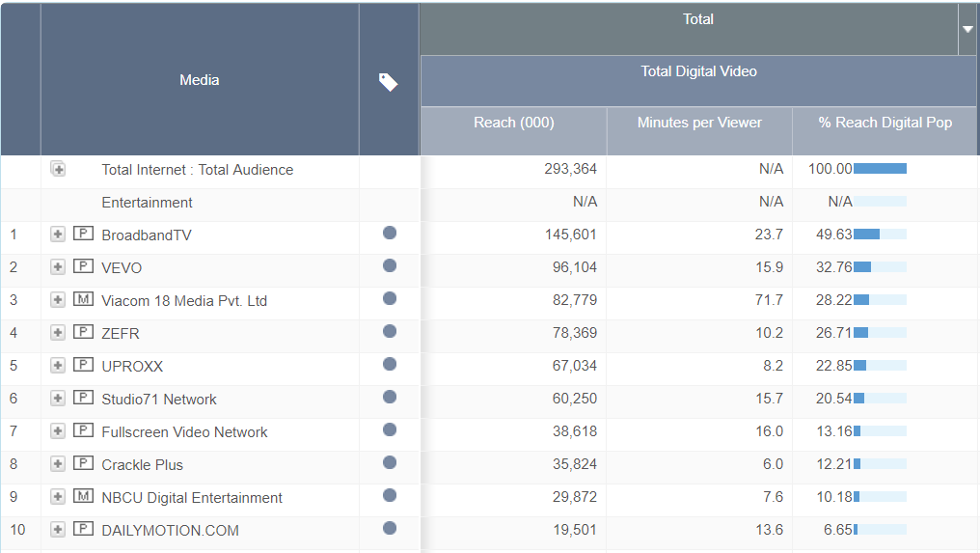Viewport: 980px width, 553px height.
Task: Click the P property icon beside BroadbandTV
Action: [x=83, y=234]
